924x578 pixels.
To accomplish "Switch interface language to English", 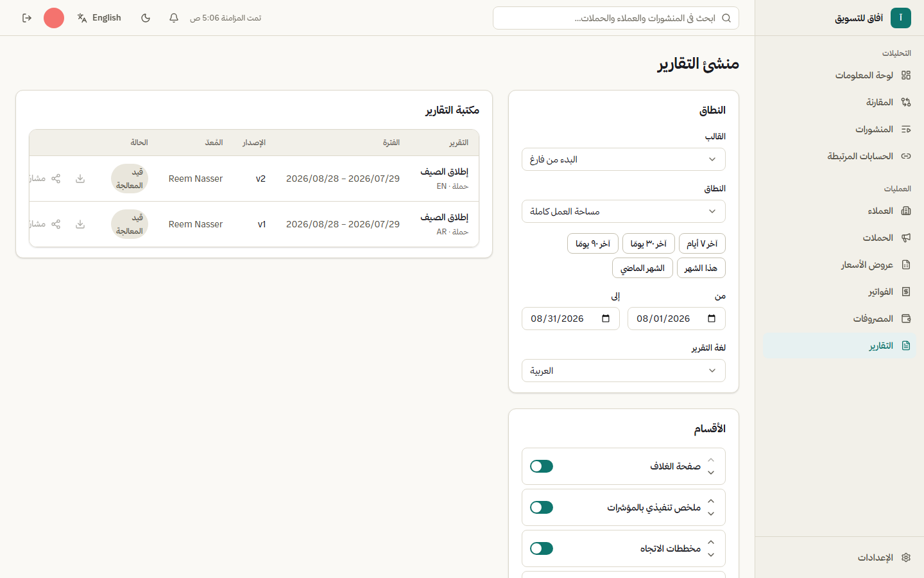I will point(99,18).
